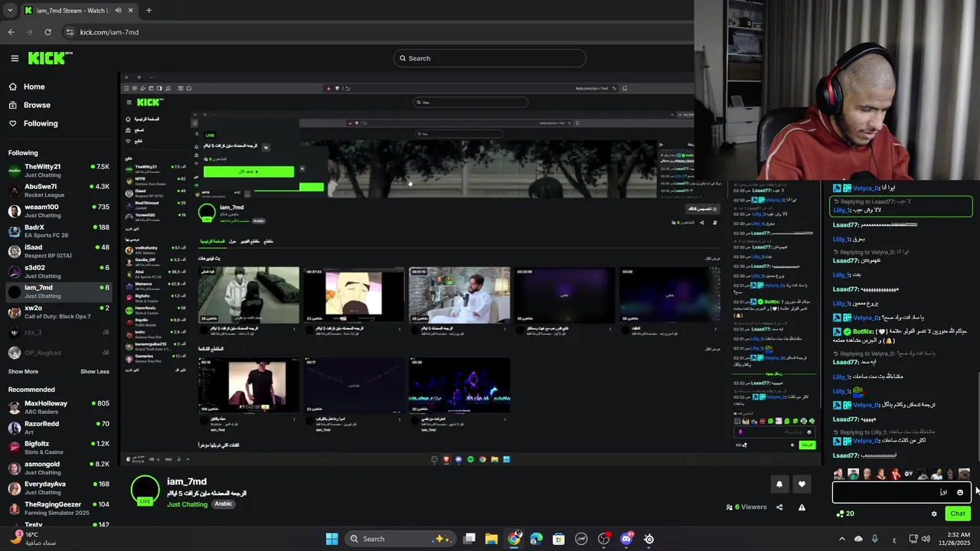Go back in the browser
980x551 pixels.
11,32
